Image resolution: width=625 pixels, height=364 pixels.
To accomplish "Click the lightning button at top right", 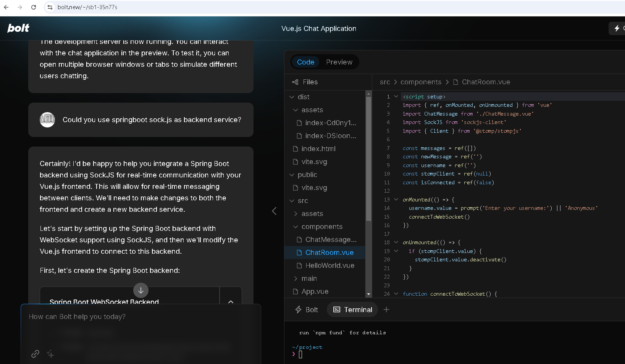I will pyautogui.click(x=617, y=28).
